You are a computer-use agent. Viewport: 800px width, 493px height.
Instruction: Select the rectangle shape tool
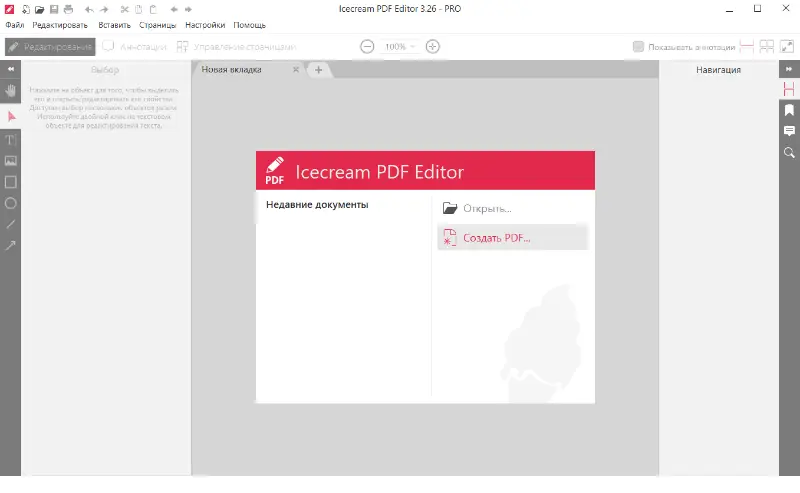11,182
